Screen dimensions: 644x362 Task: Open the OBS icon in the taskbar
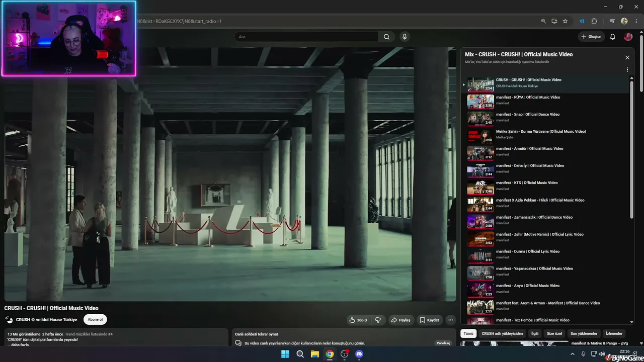point(345,354)
